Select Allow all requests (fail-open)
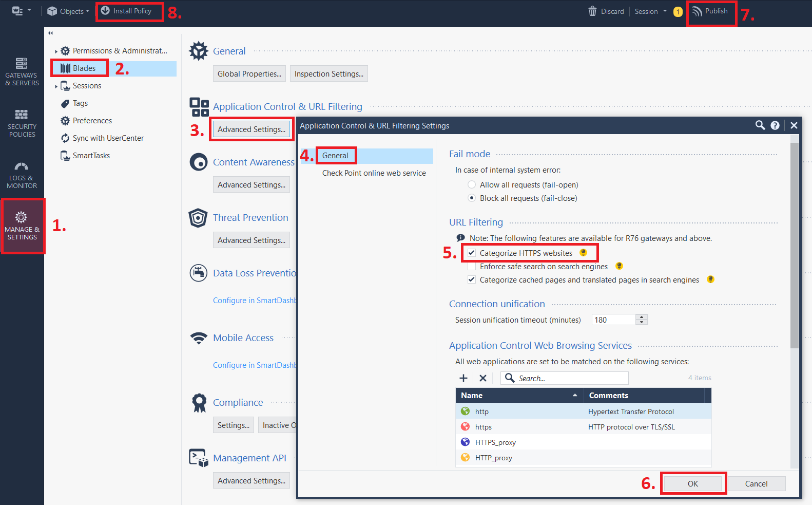The width and height of the screenshot is (812, 505). pyautogui.click(x=472, y=184)
